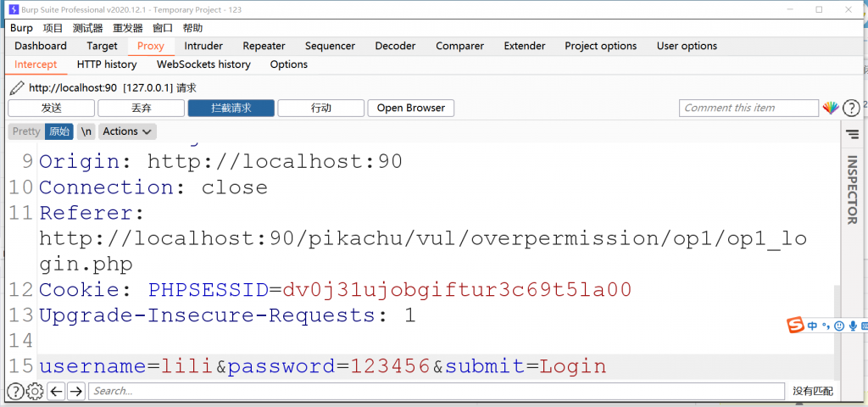
Task: Click the Search input field
Action: click(x=437, y=391)
